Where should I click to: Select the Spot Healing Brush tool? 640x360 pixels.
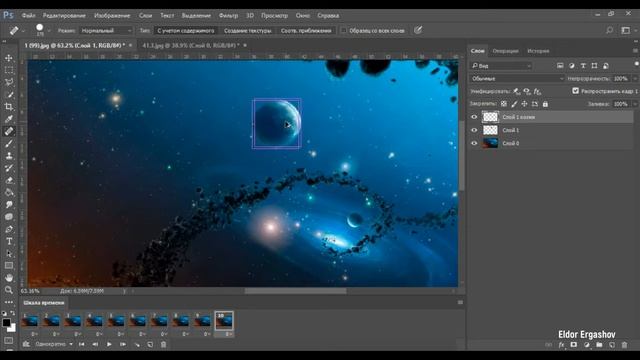[x=9, y=131]
